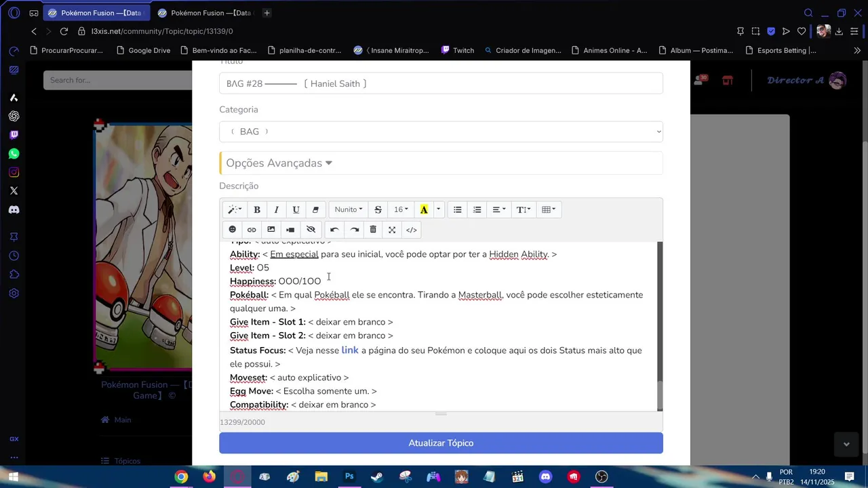The height and width of the screenshot is (488, 868).
Task: Open Instagram in the Opera sidebar
Action: tap(14, 172)
